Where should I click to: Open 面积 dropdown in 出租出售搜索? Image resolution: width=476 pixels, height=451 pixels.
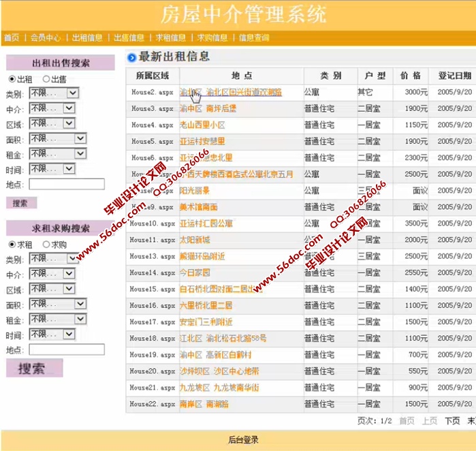click(58, 138)
